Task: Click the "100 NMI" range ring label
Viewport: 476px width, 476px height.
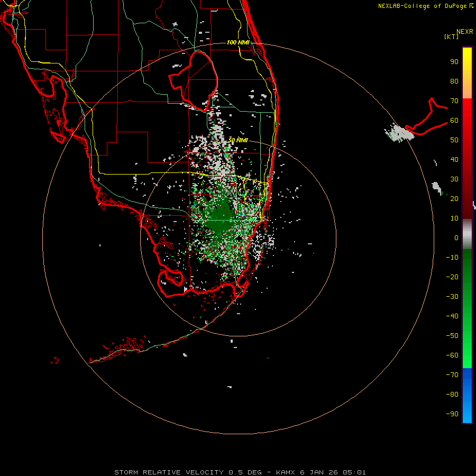Action: (x=239, y=42)
